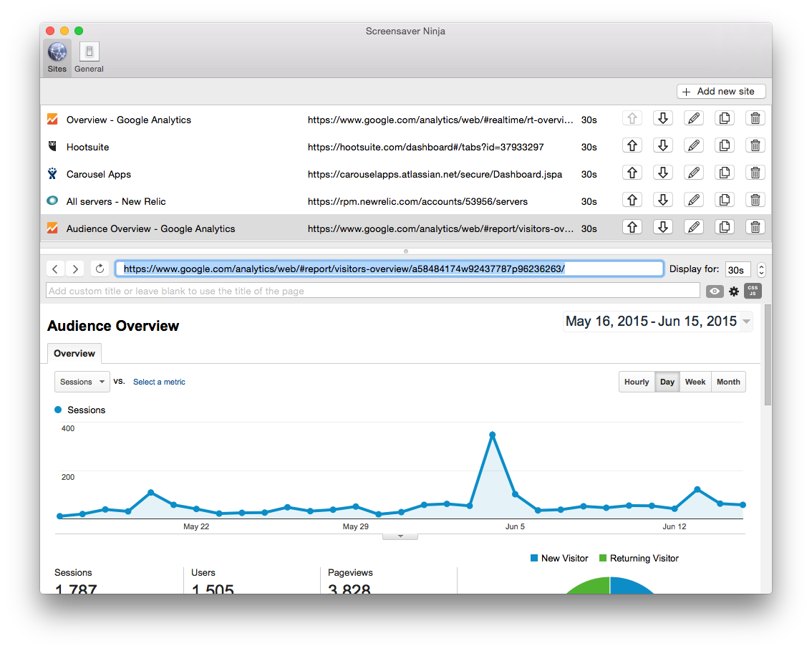812x651 pixels.
Task: Edit the Carousel Apps site entry
Action: (694, 173)
